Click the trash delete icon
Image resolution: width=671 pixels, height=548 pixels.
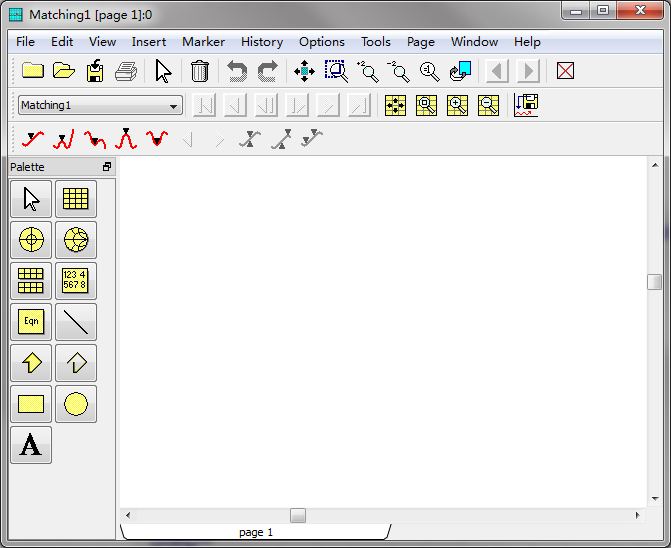pos(199,71)
